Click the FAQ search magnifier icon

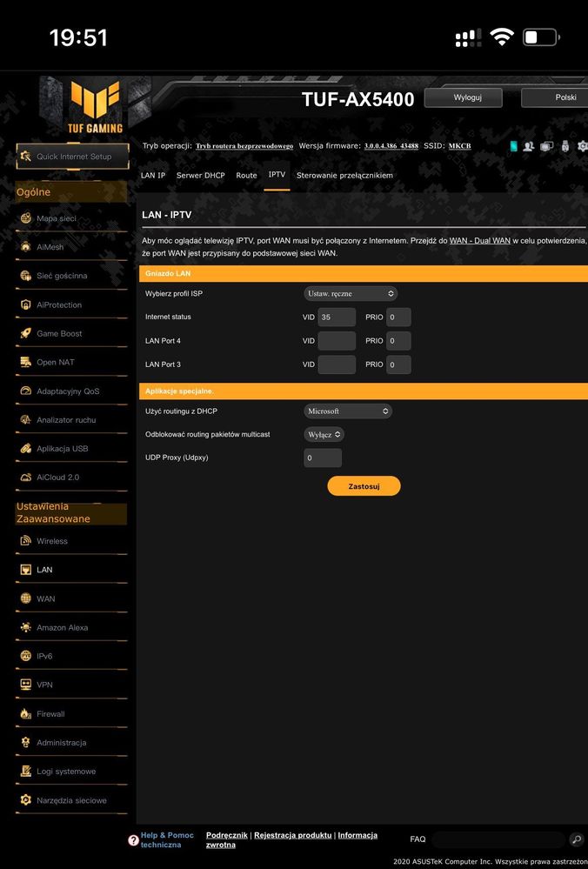click(x=576, y=839)
